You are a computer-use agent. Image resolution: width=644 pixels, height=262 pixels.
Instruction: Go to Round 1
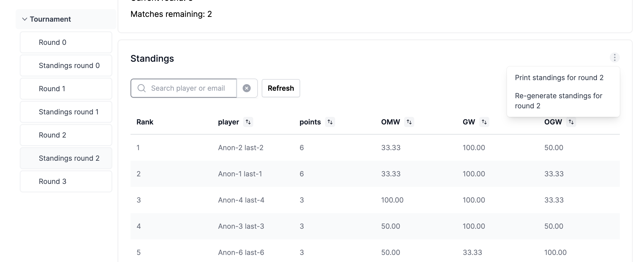pyautogui.click(x=66, y=89)
